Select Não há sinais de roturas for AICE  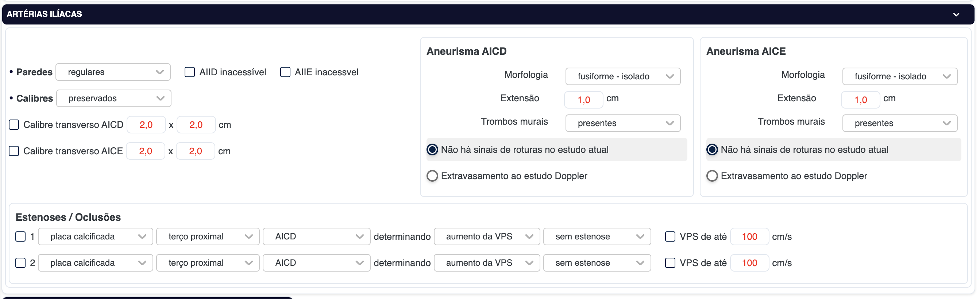[712, 149]
